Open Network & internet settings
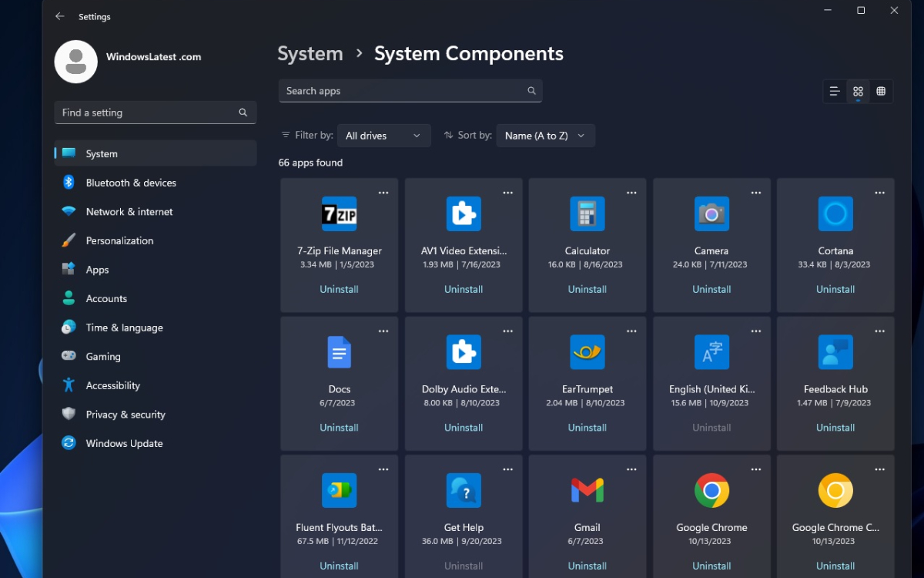The image size is (924, 578). point(156,211)
